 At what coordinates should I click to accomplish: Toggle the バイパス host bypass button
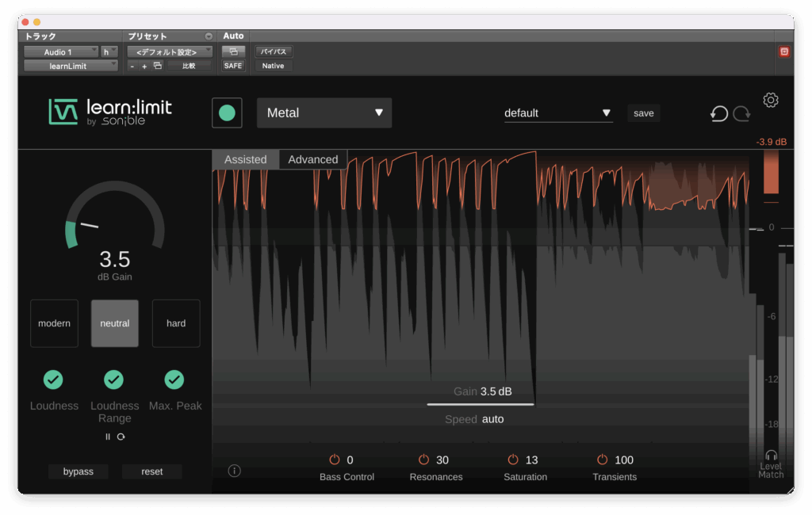(x=274, y=51)
